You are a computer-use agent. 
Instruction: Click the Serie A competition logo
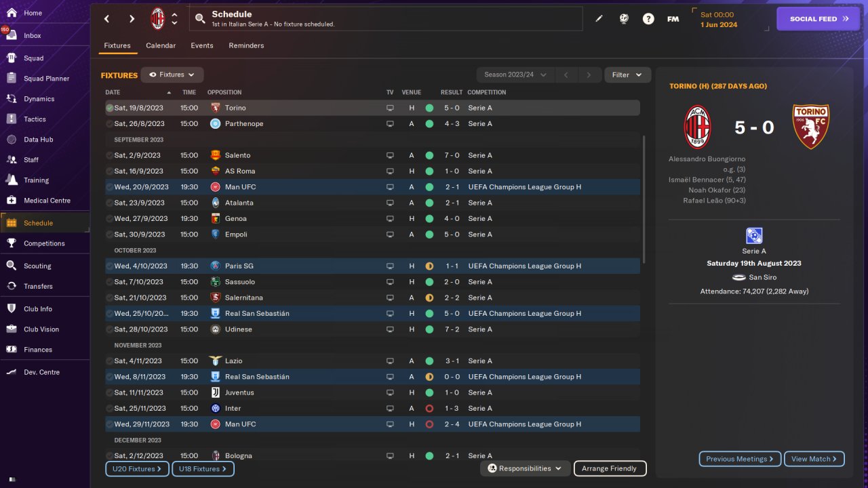[x=754, y=235]
